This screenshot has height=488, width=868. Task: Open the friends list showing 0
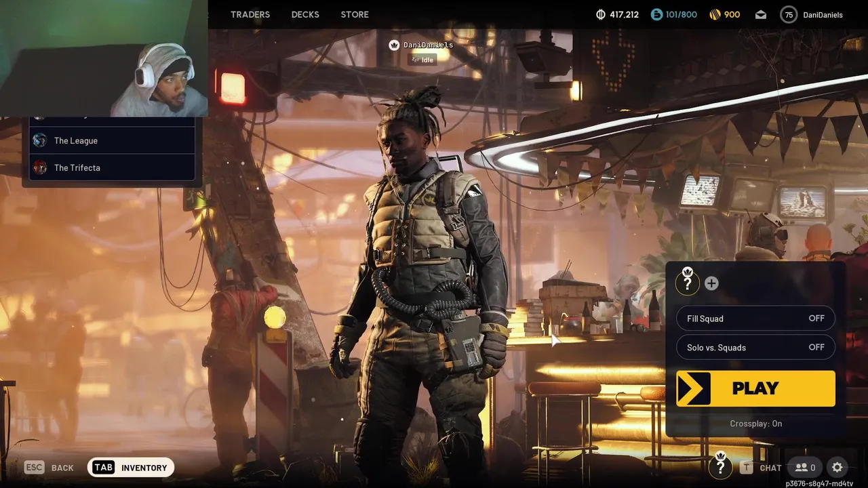pyautogui.click(x=805, y=468)
